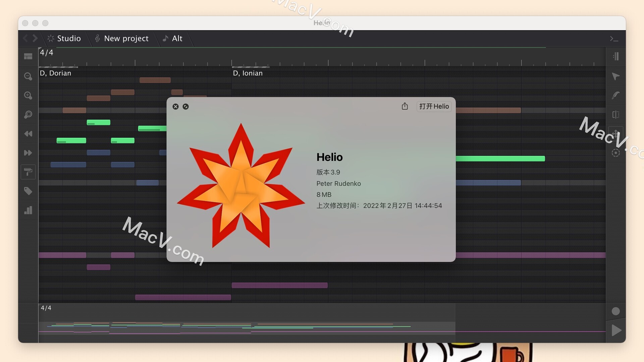Open the Alt track breadcrumb tab

pos(172,38)
